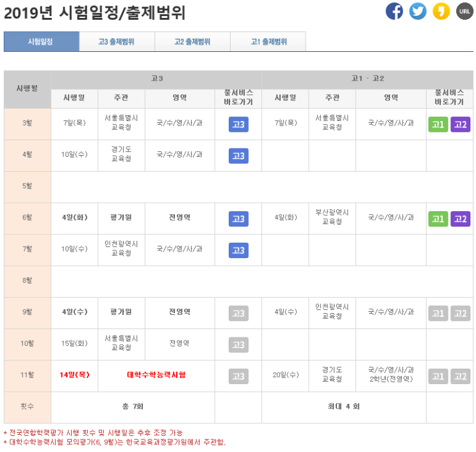Switch to the 고3 출제범위 tab

(117, 42)
